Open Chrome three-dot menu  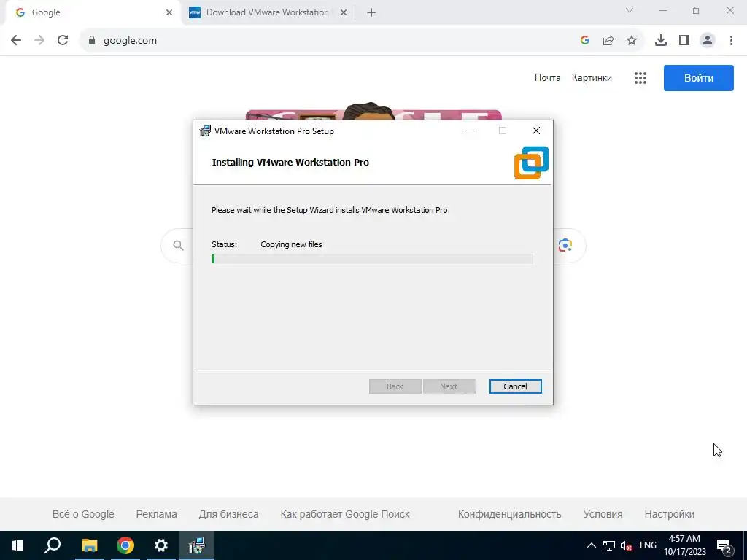click(731, 41)
